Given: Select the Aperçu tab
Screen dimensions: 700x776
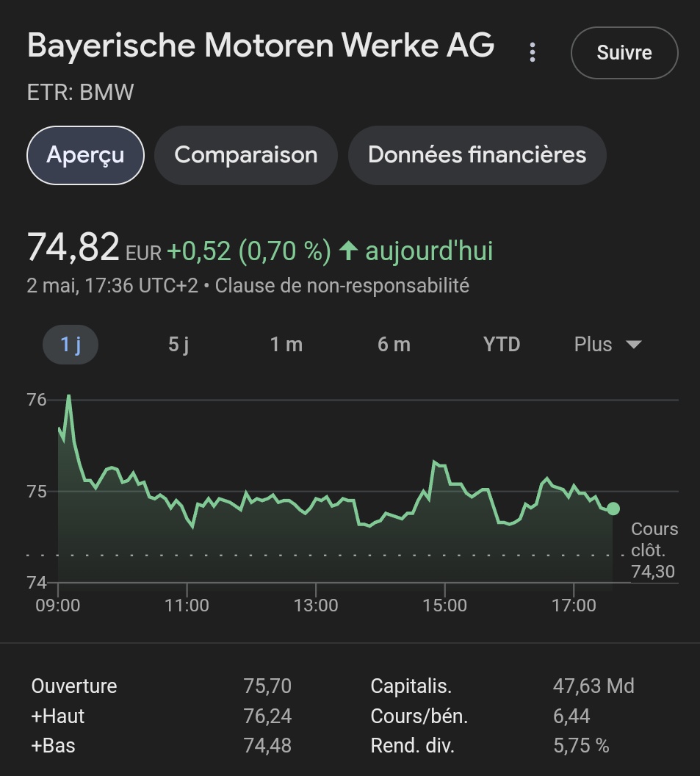Looking at the screenshot, I should click(85, 155).
